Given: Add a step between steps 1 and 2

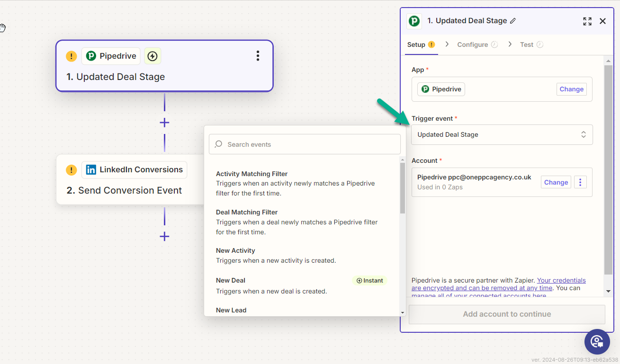Looking at the screenshot, I should click(164, 123).
